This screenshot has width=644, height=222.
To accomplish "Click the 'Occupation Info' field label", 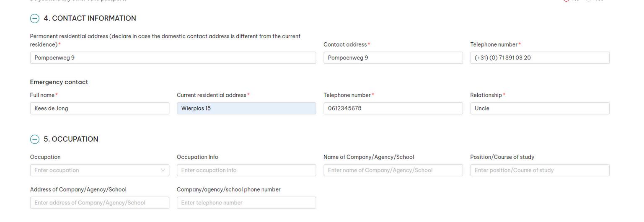I will (x=197, y=157).
